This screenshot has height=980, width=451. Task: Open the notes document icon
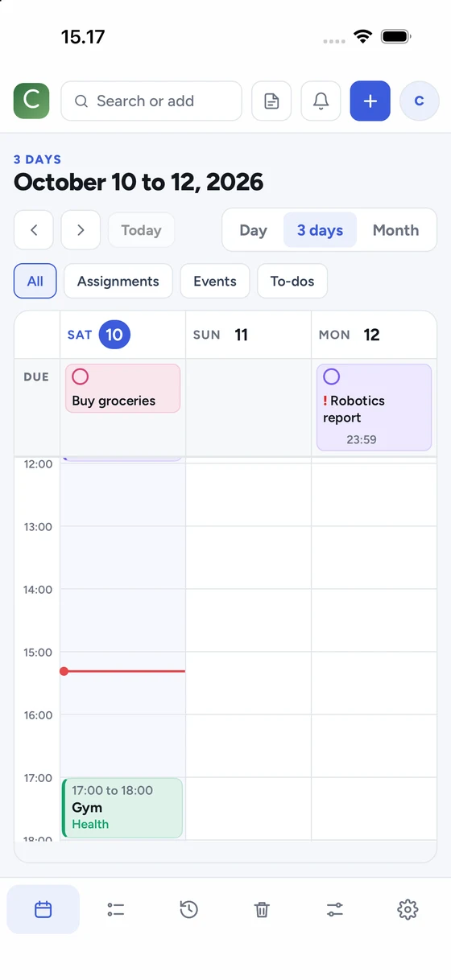click(x=271, y=101)
